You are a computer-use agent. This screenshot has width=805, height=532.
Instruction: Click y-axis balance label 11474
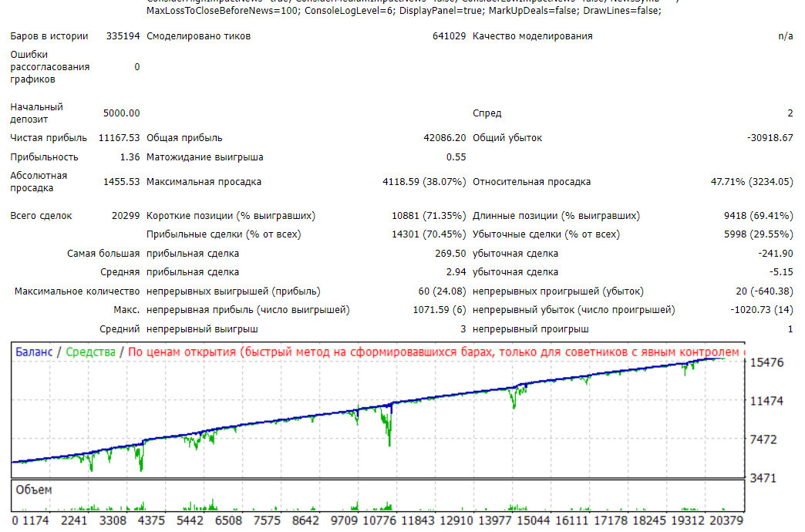tap(767, 401)
